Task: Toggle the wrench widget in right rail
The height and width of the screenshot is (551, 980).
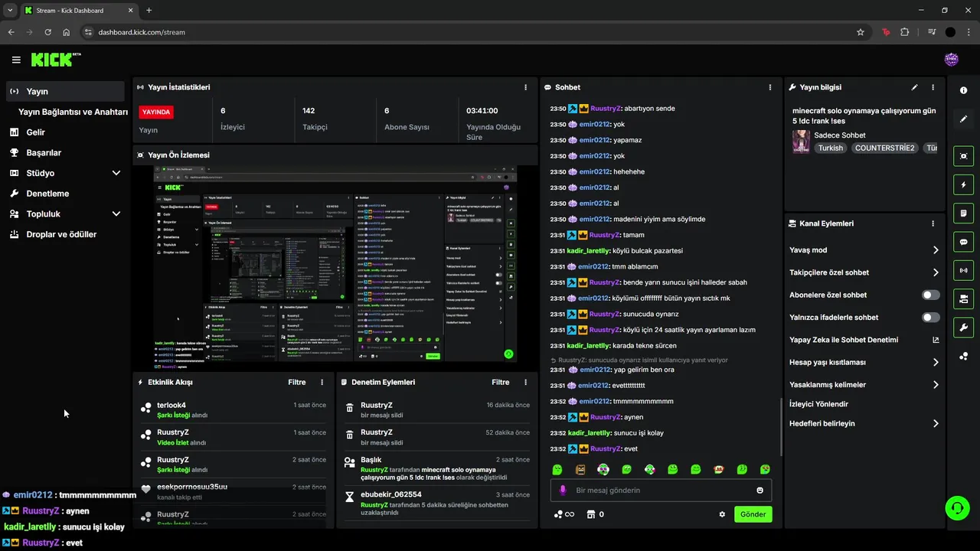Action: [963, 328]
